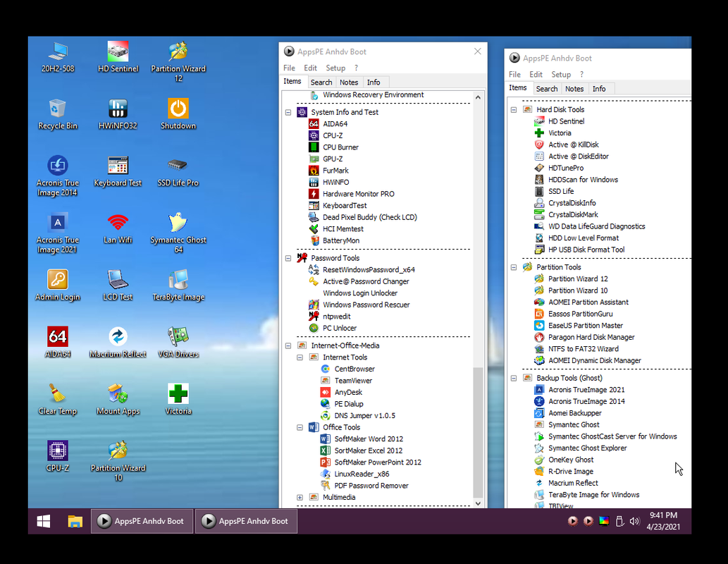Open Partition Wizard 10 desktop shortcut
The height and width of the screenshot is (564, 728).
pyautogui.click(x=118, y=462)
